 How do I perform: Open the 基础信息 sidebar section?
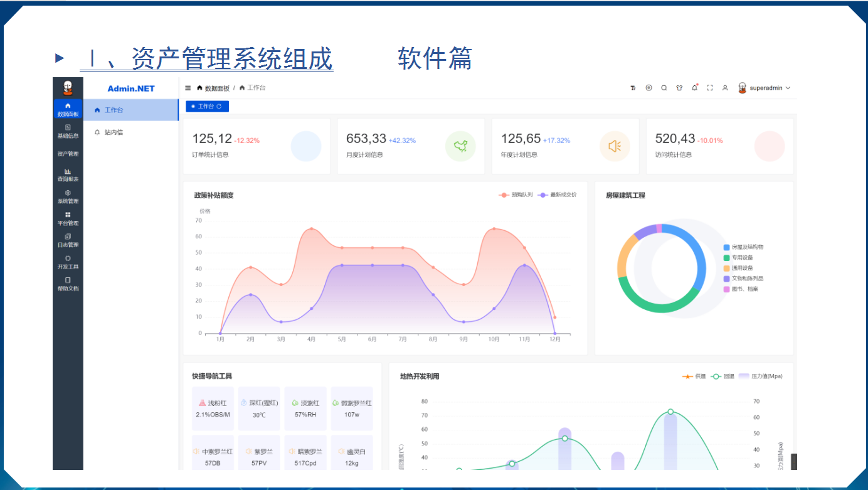click(68, 132)
